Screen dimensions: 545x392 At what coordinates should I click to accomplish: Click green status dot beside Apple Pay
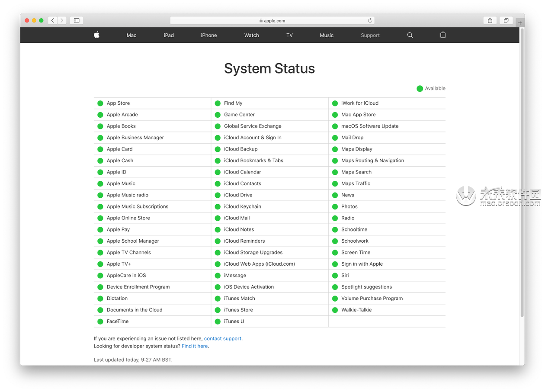[100, 229]
